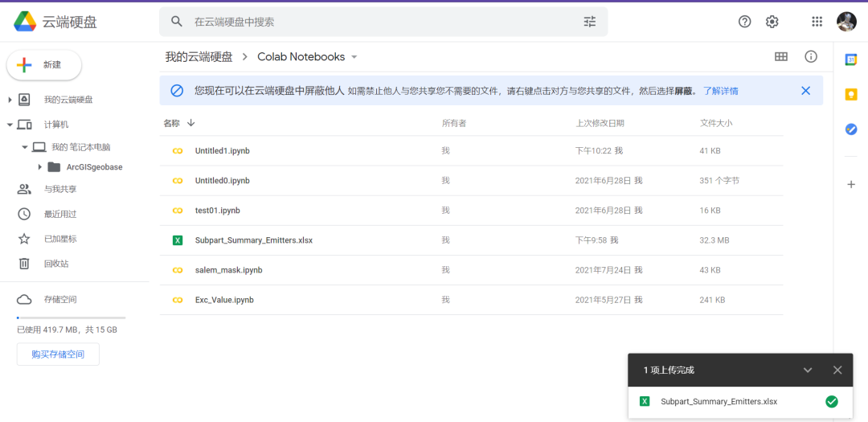
Task: Open Google Calendar side panel
Action: click(851, 59)
